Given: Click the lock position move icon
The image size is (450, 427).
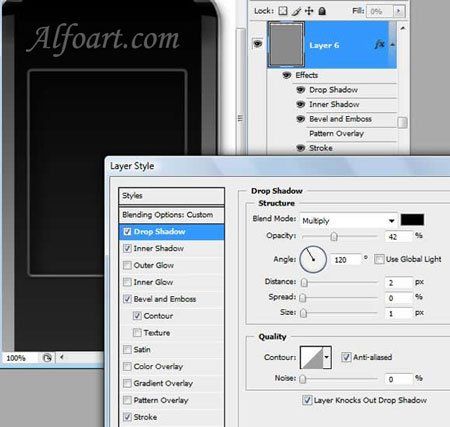Looking at the screenshot, I should (x=309, y=11).
